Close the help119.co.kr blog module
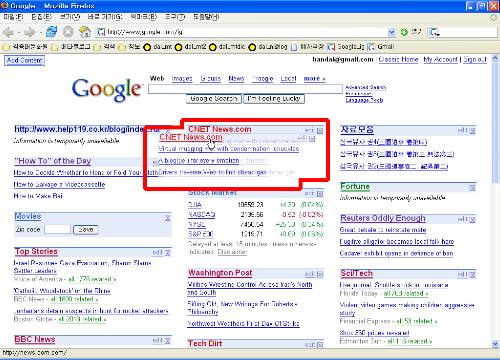 point(168,129)
